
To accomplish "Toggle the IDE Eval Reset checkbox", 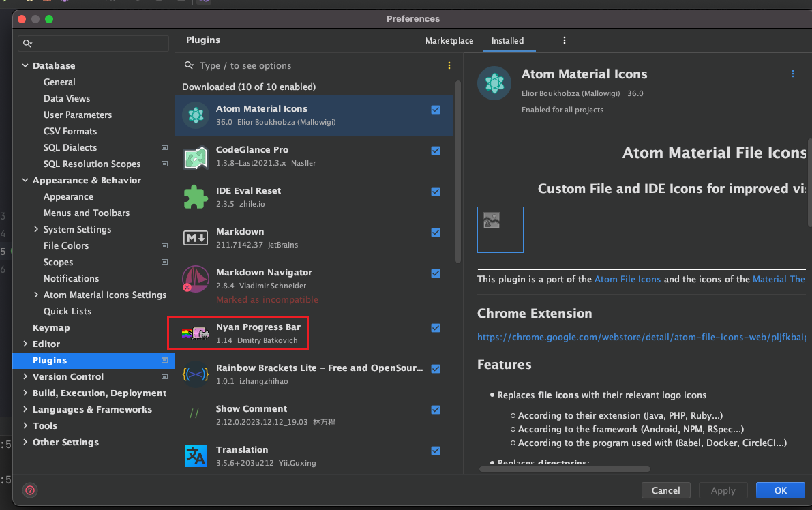I will coord(436,192).
